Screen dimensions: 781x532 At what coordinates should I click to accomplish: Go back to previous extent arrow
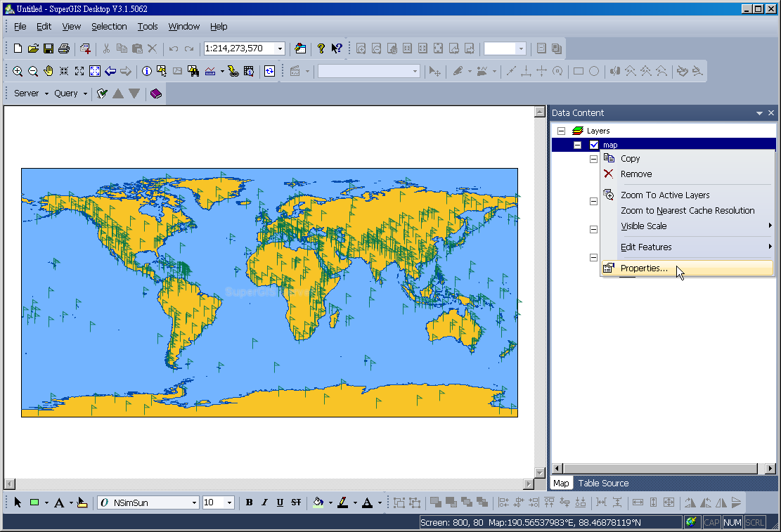(110, 71)
